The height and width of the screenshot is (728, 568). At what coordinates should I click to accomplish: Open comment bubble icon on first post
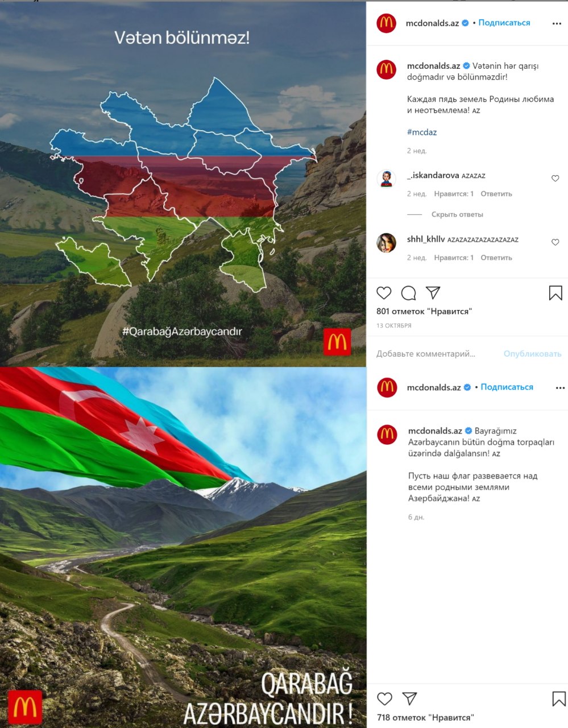[x=408, y=293]
